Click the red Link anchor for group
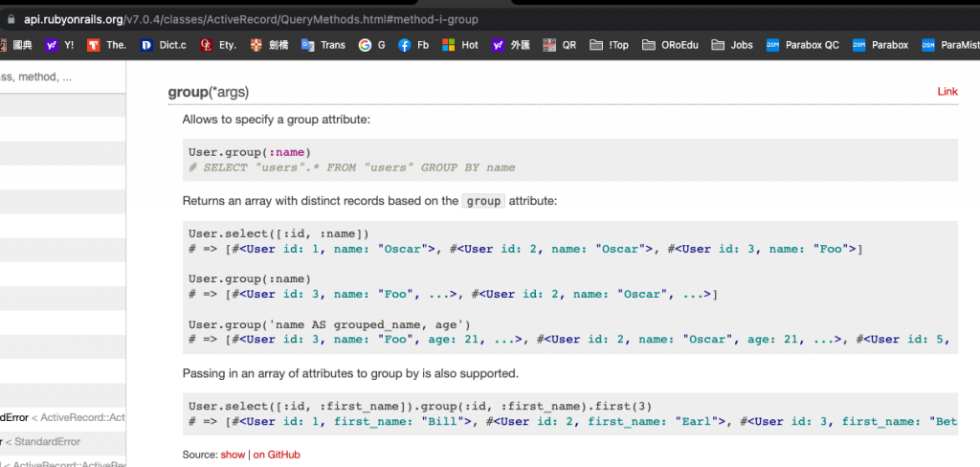Image resolution: width=980 pixels, height=467 pixels. (x=947, y=92)
